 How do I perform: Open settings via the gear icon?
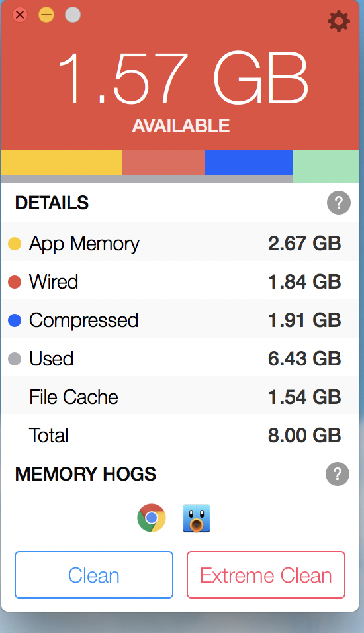point(338,21)
